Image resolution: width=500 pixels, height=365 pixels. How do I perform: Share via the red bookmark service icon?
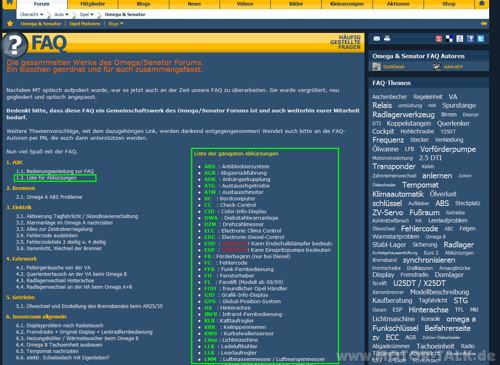[x=439, y=39]
